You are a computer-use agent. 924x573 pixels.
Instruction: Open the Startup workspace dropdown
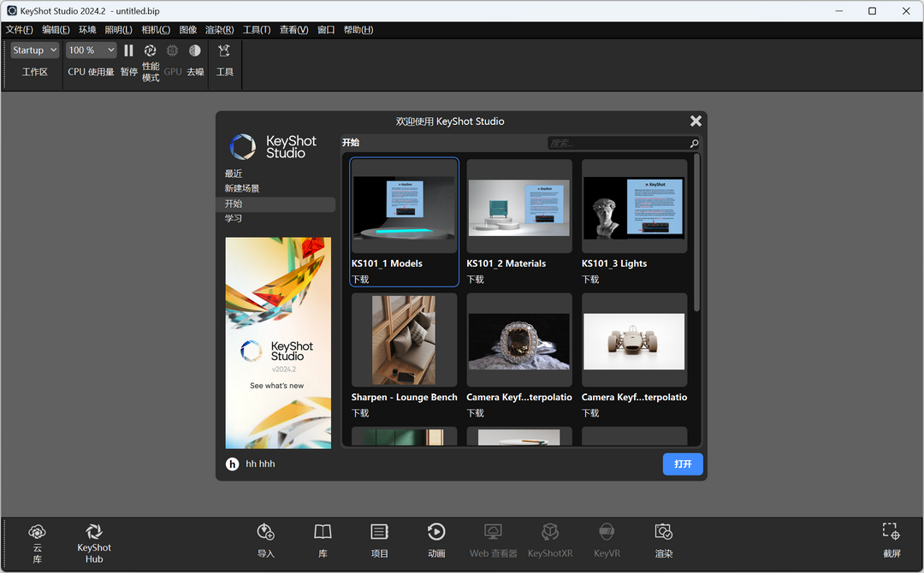pyautogui.click(x=34, y=50)
